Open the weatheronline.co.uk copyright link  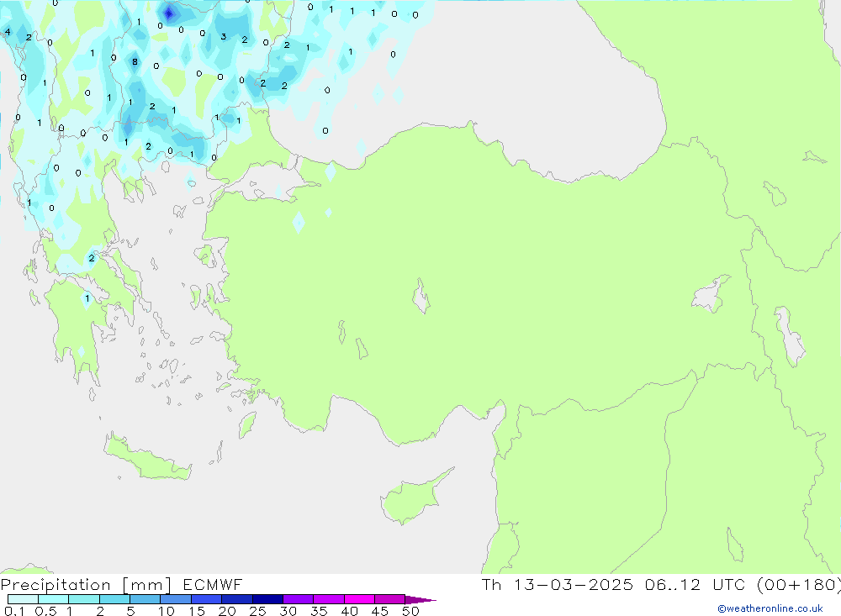(x=770, y=608)
